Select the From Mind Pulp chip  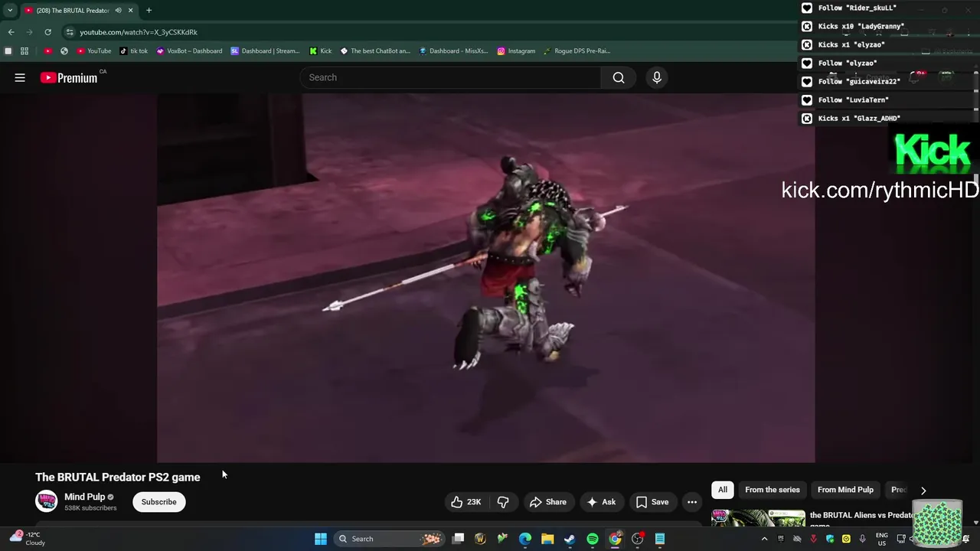click(845, 490)
